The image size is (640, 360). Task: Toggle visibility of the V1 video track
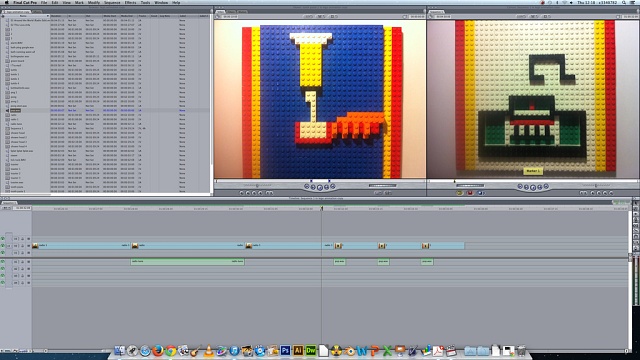coord(3,246)
